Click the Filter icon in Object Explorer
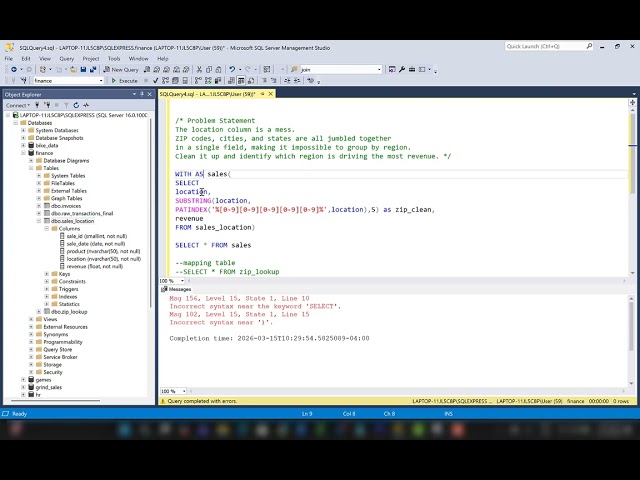 (66, 105)
